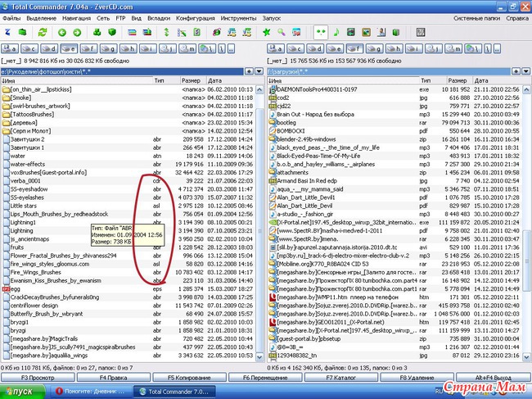Viewport: 532px width, 399px height.
Task: Open search with magnifying glass icon
Action: (x=282, y=32)
